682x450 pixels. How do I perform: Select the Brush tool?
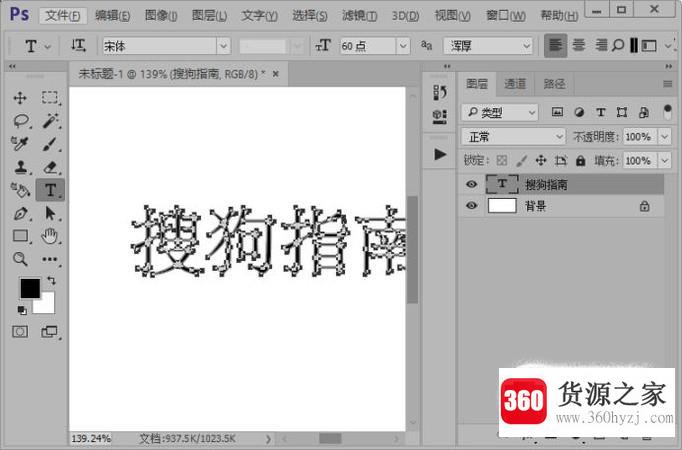coord(50,144)
